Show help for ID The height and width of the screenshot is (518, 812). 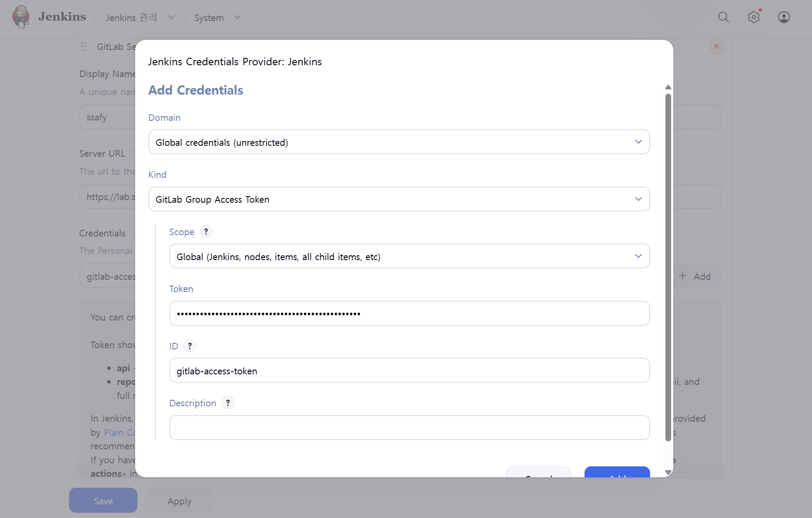[x=190, y=345]
